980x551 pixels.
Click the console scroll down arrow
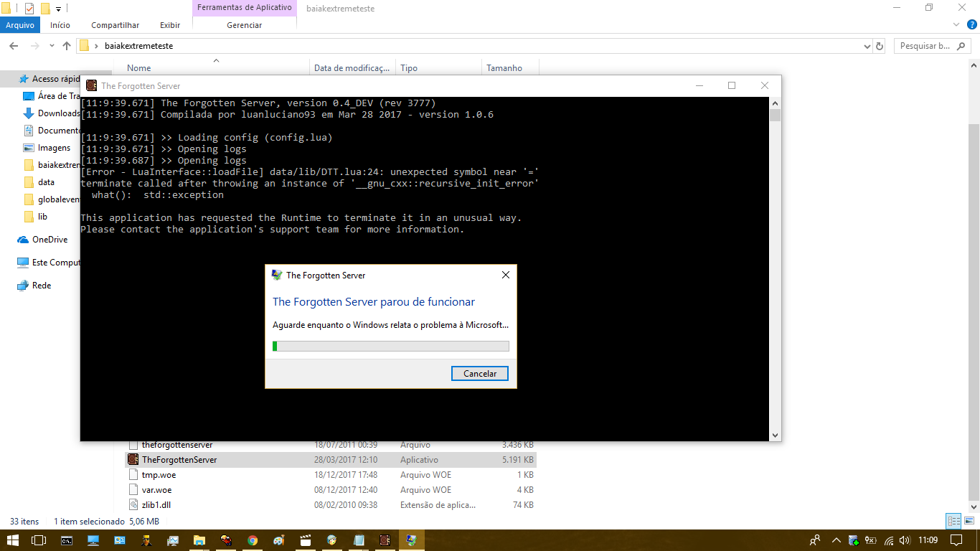pos(775,435)
